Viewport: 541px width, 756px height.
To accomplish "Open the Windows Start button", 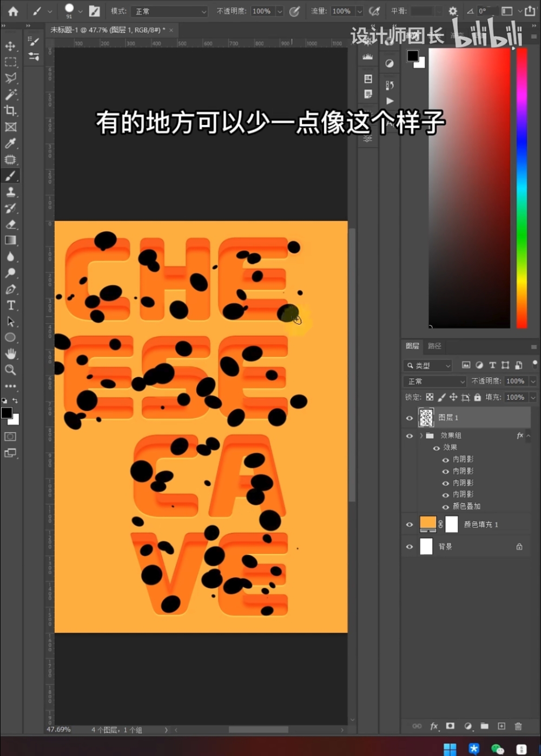I will [x=450, y=748].
